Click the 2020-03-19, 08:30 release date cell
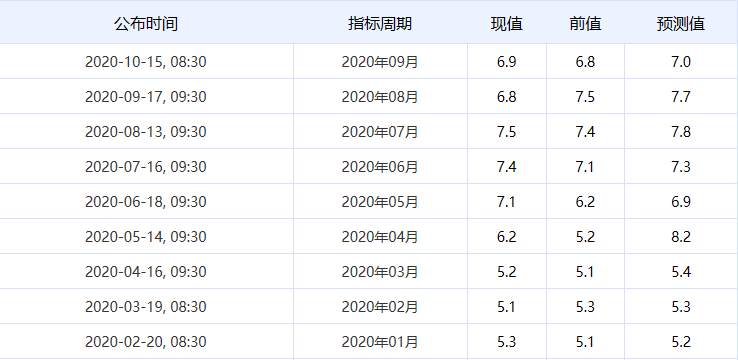This screenshot has height=360, width=738. click(146, 306)
